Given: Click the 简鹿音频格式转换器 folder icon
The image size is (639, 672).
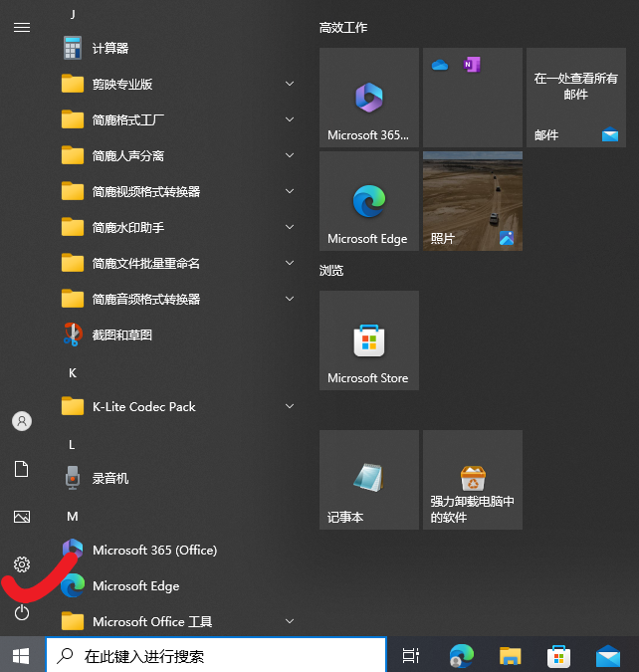Looking at the screenshot, I should click(x=73, y=299).
